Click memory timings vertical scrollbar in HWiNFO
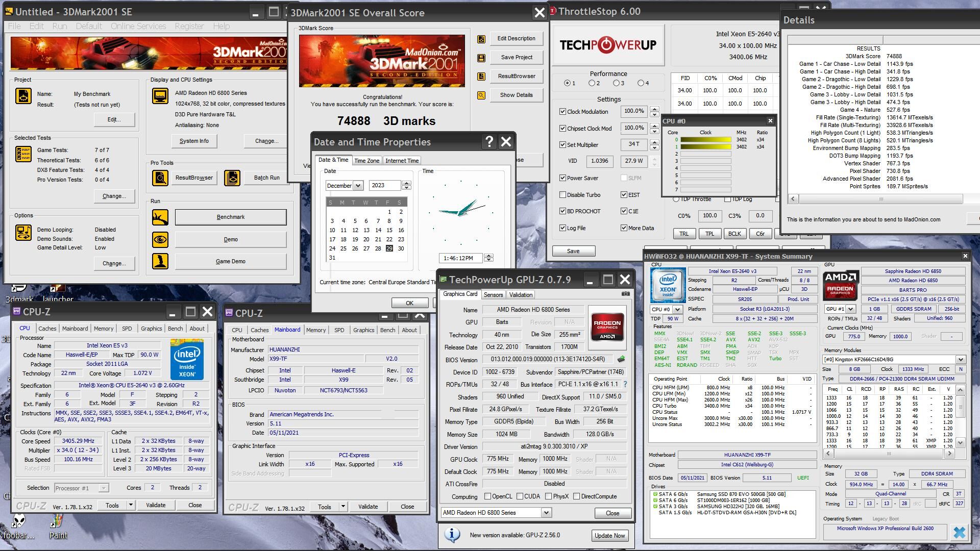Screen dimensions: 980x551 (960, 416)
